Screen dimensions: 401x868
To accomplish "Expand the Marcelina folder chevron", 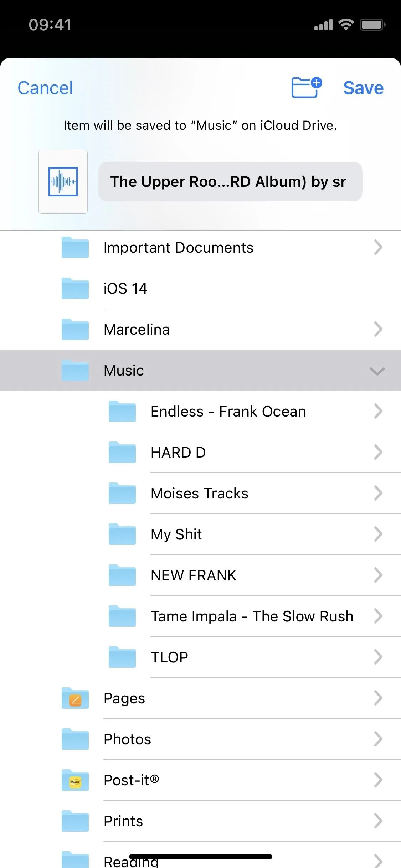I will pos(378,329).
